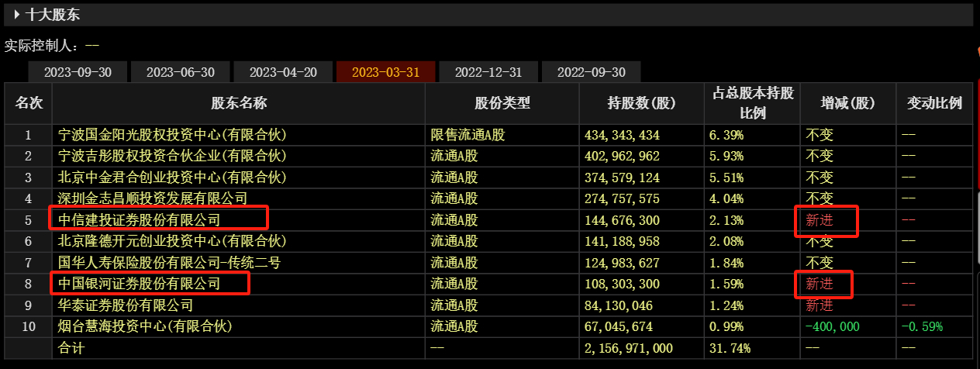Open the 2022-12-31 date tab

tap(488, 72)
